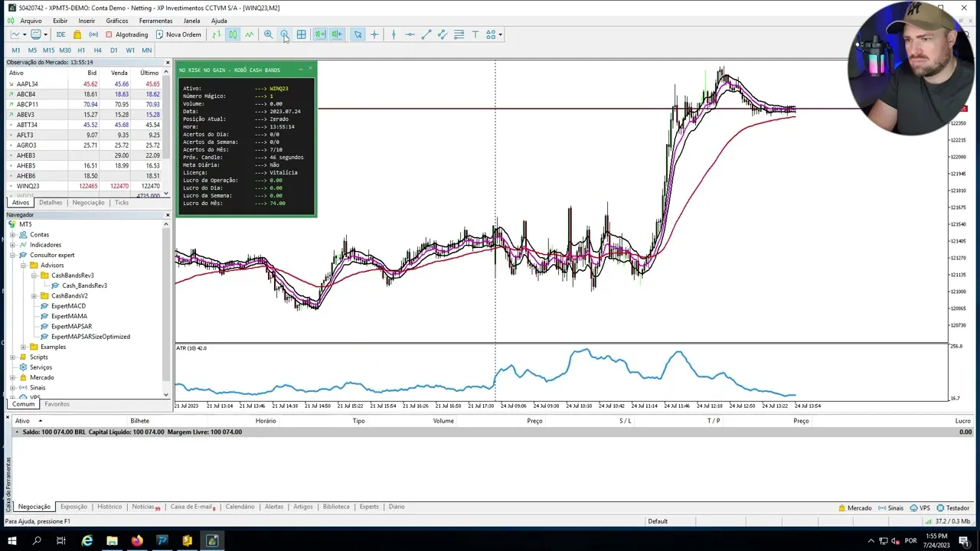Open the shapes objects dropdown
The height and width of the screenshot is (551, 980).
[x=495, y=34]
